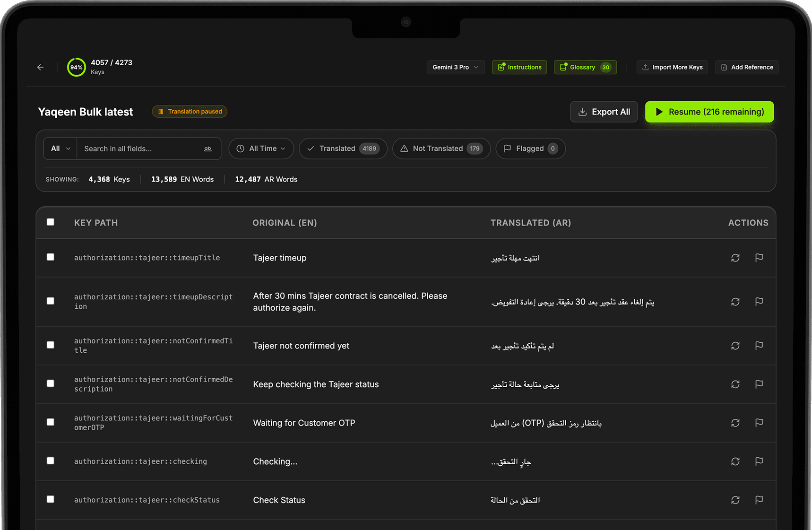
Task: Click the back arrow icon
Action: (x=41, y=67)
